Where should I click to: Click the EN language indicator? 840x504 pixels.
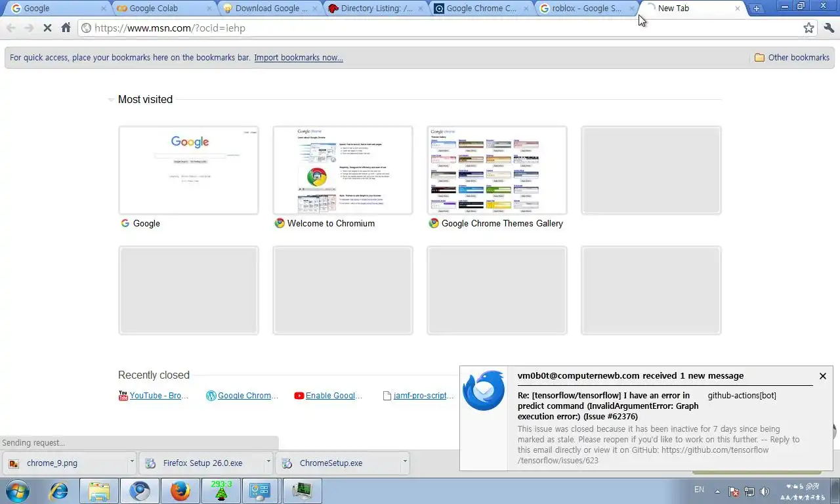(x=700, y=490)
